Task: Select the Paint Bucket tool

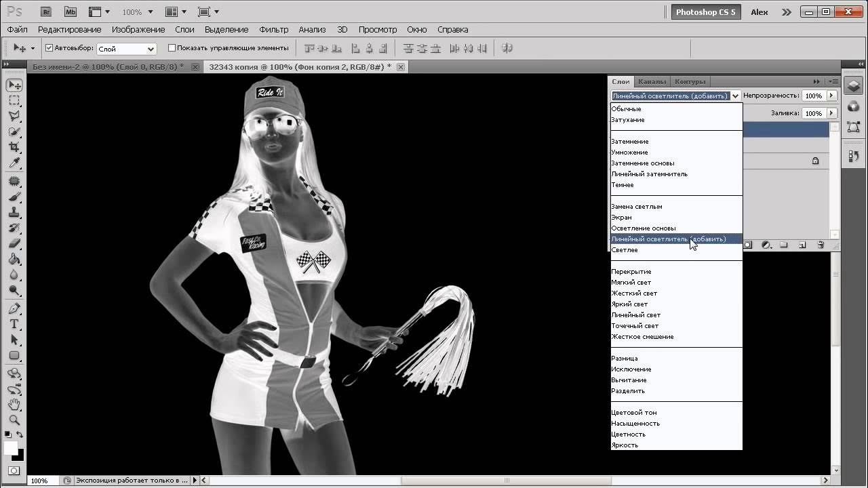Action: 14,259
